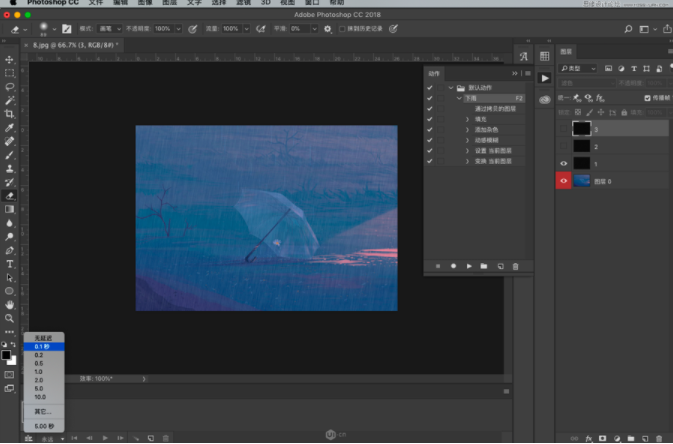Select the Crop tool
The height and width of the screenshot is (444, 673).
(10, 114)
